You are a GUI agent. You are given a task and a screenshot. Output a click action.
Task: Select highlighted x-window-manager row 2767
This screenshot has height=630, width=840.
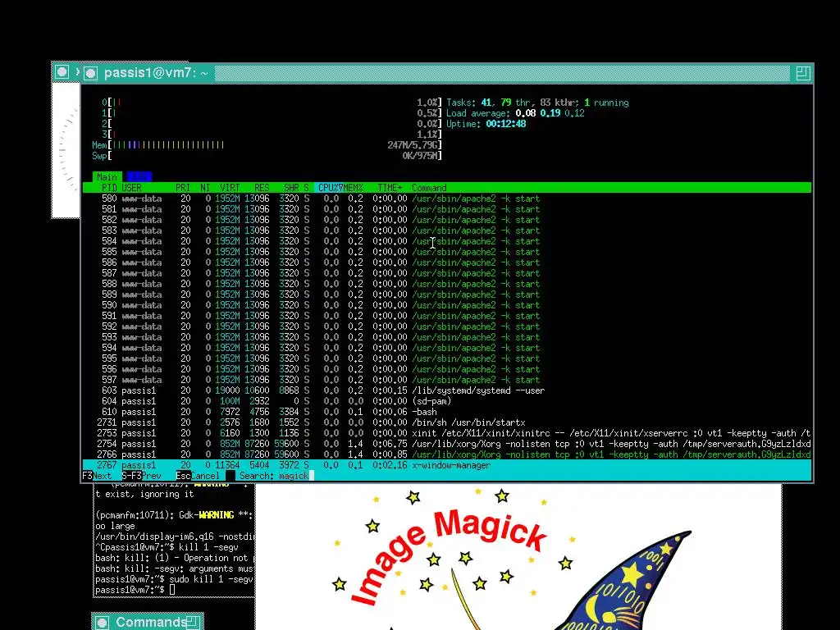(x=447, y=465)
